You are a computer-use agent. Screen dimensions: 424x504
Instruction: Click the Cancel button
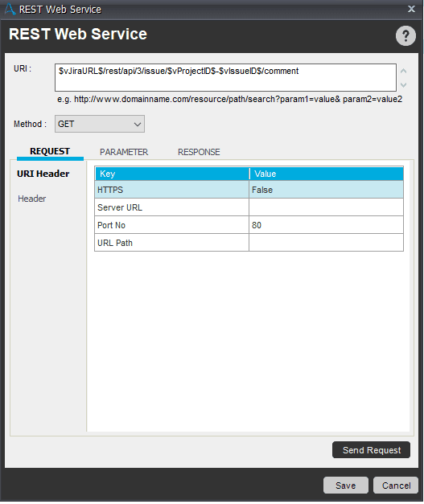[396, 486]
